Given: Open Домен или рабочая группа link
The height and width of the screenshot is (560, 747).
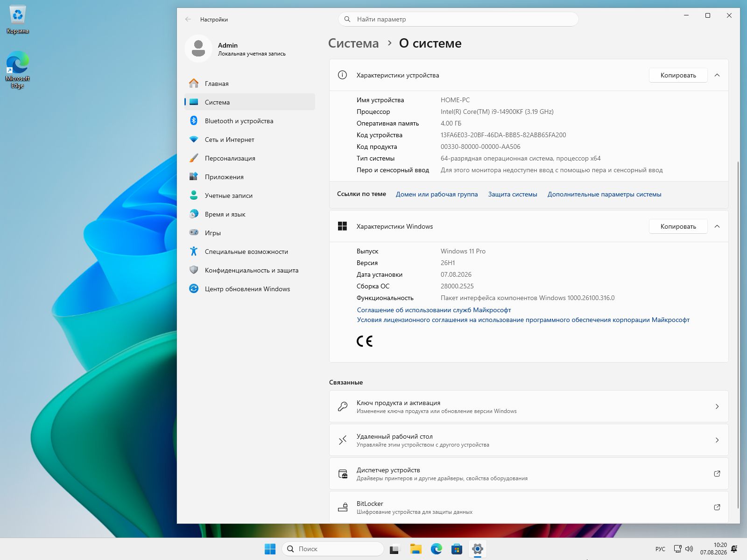Looking at the screenshot, I should click(x=437, y=194).
